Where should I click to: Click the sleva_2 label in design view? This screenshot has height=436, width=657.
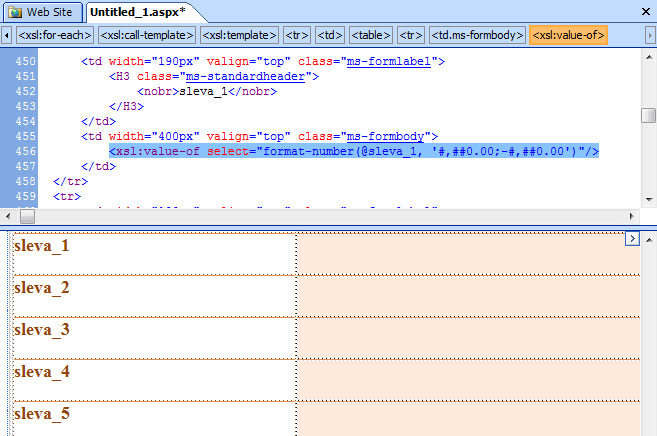pos(41,288)
